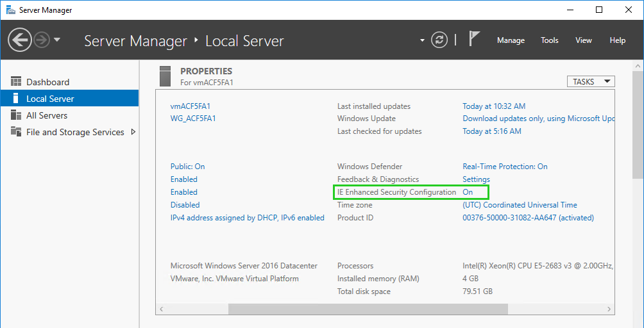Open navigation history dropdown arrow
644x328 pixels.
[57, 40]
